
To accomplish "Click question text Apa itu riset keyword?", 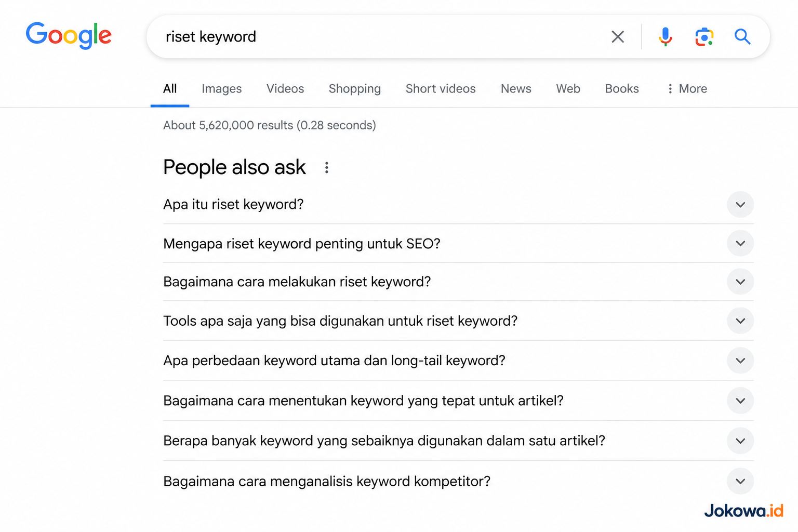I will 233,205.
